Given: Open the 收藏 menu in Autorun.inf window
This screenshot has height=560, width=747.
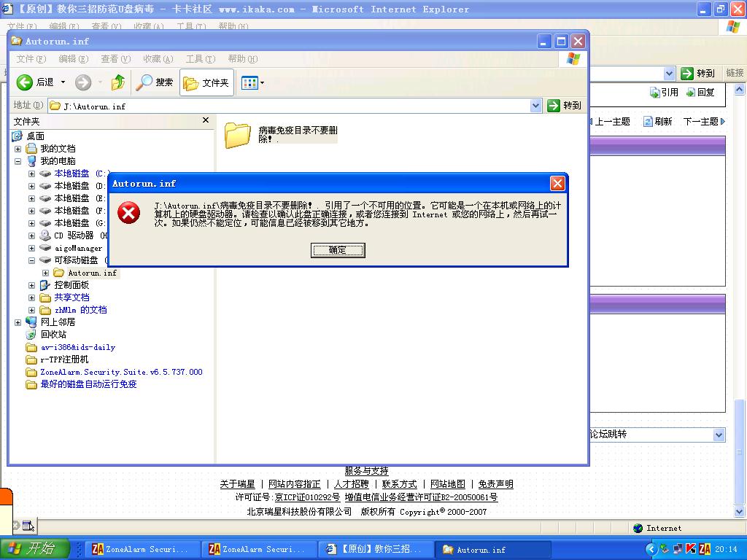Looking at the screenshot, I should pos(158,58).
